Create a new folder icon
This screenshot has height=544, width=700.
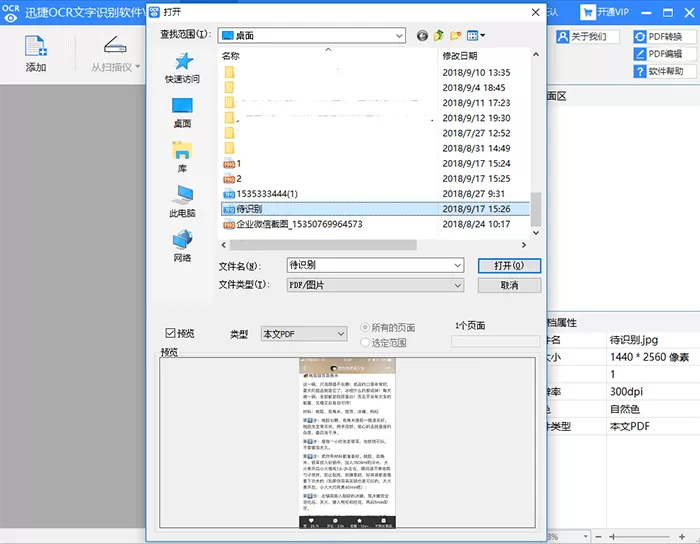[455, 36]
